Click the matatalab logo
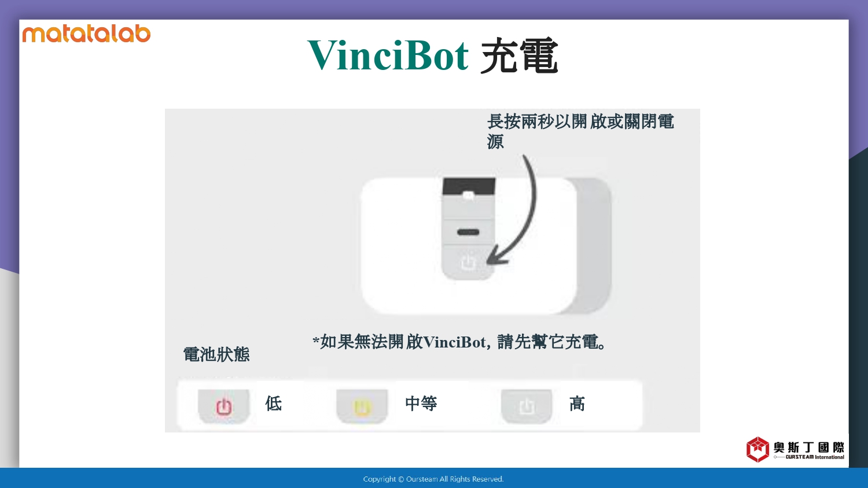The height and width of the screenshot is (488, 868). click(x=86, y=34)
